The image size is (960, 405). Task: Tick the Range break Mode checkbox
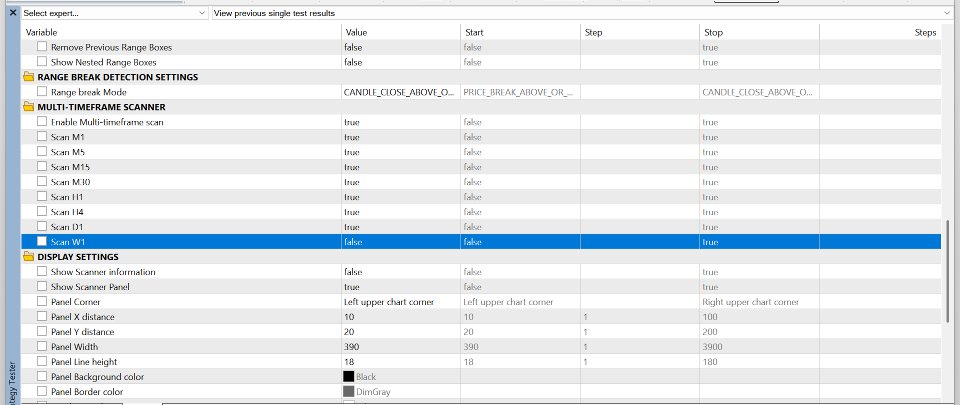point(42,92)
